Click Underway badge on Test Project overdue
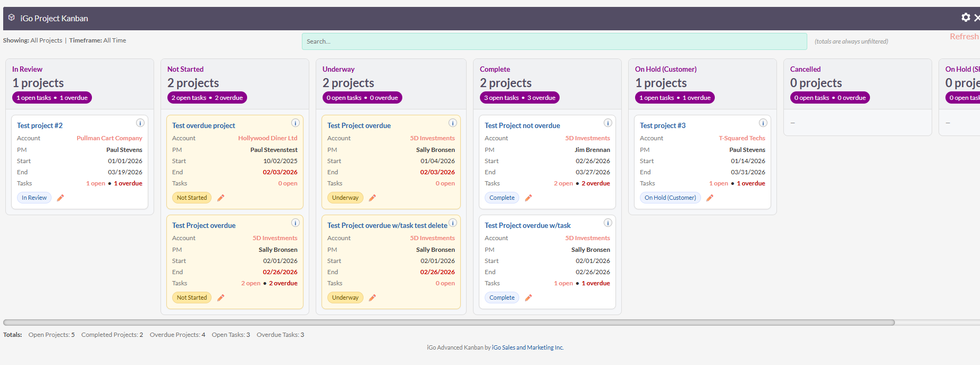980x365 pixels. click(x=345, y=198)
